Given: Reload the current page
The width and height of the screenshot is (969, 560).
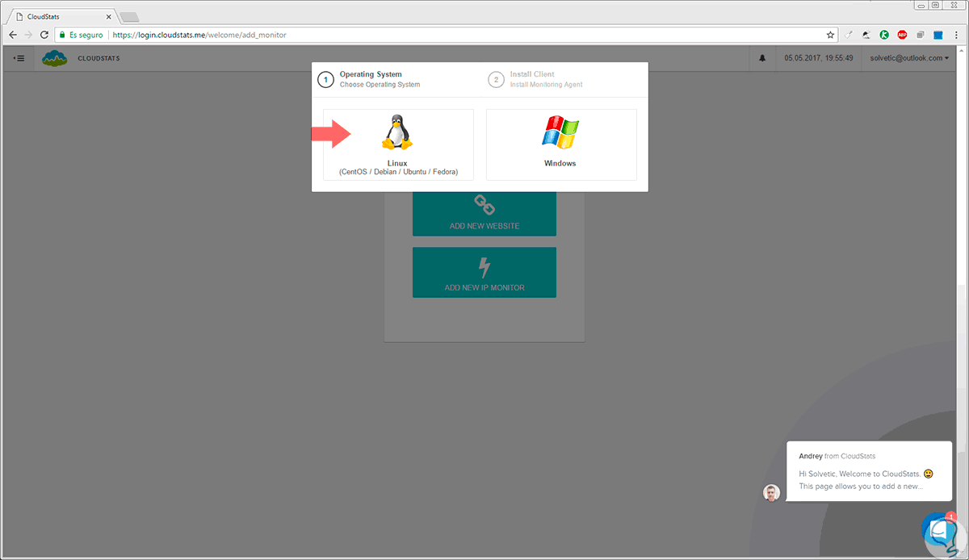Looking at the screenshot, I should (x=44, y=35).
